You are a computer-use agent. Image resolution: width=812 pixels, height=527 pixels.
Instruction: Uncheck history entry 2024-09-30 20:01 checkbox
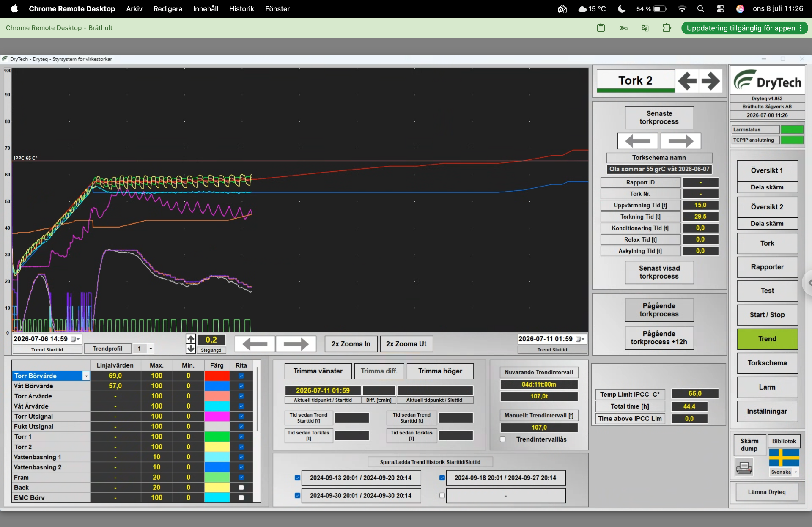[298, 495]
